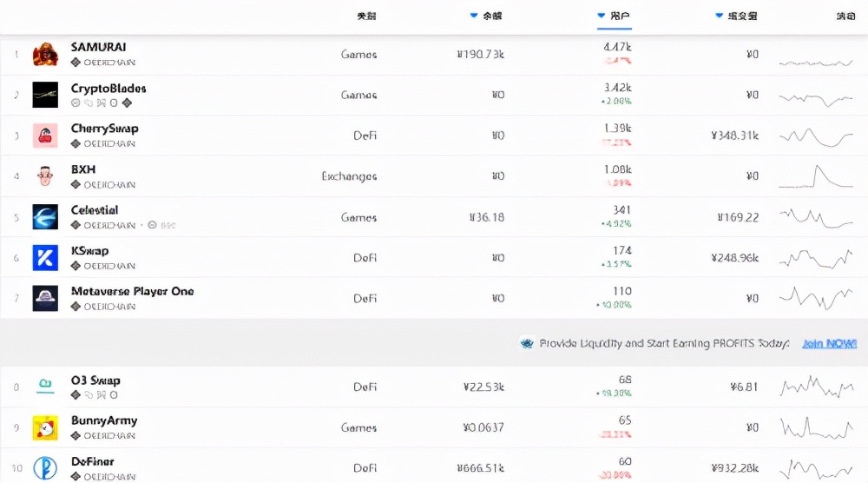Open the Metaverse Player One name

click(132, 291)
